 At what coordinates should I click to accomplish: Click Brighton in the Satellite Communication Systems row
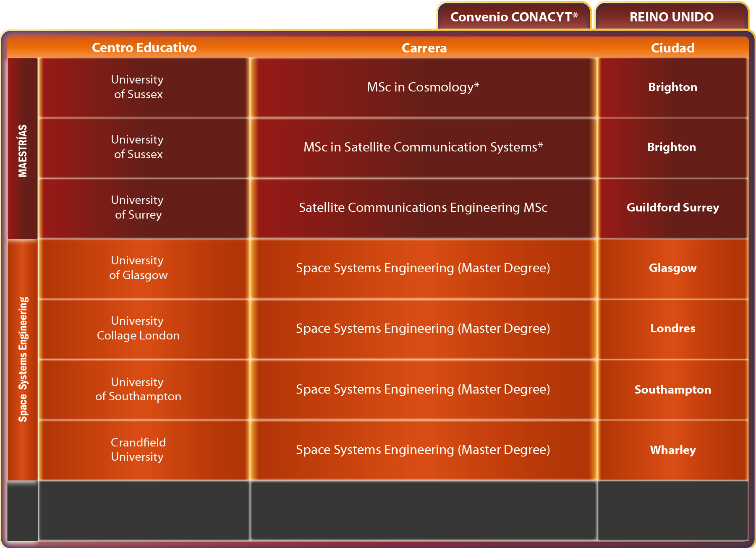point(673,147)
